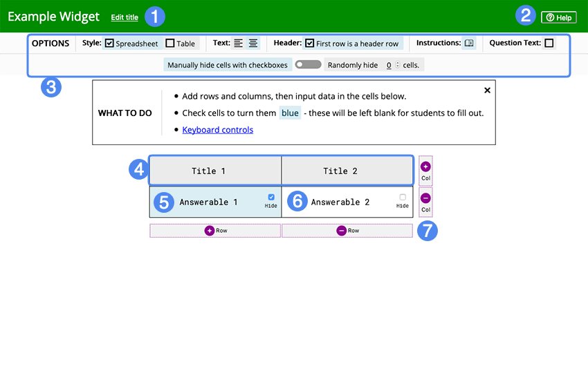Add a column with plus Col
This screenshot has height=380, width=588.
pos(425,171)
